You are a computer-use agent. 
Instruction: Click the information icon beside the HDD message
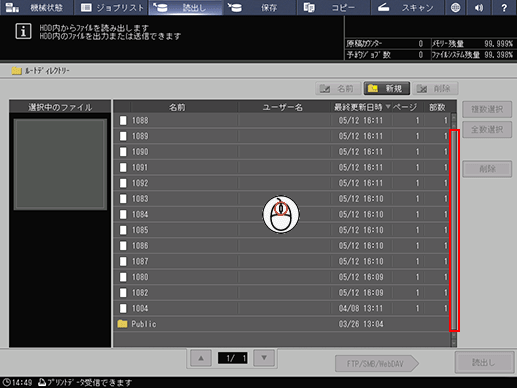[x=23, y=32]
